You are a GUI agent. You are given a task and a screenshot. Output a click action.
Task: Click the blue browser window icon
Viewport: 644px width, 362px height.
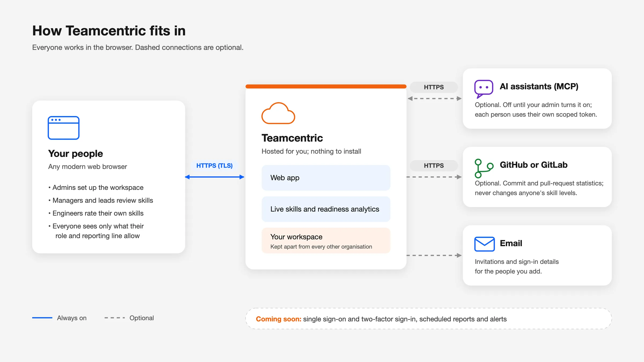64,128
